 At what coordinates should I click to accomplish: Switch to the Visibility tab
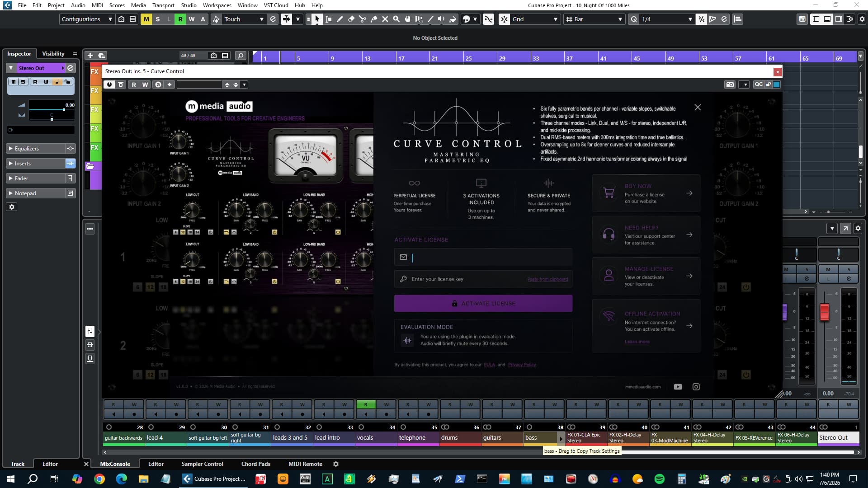click(x=53, y=54)
